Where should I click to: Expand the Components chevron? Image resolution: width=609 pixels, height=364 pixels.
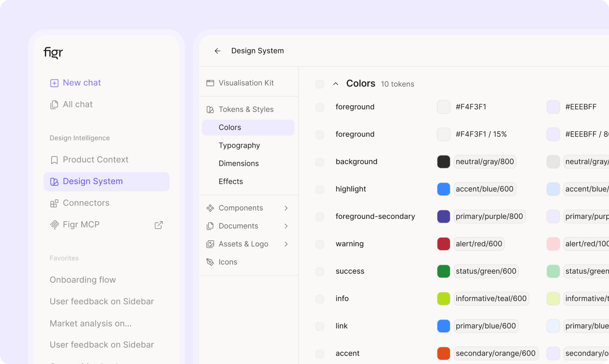click(x=286, y=208)
